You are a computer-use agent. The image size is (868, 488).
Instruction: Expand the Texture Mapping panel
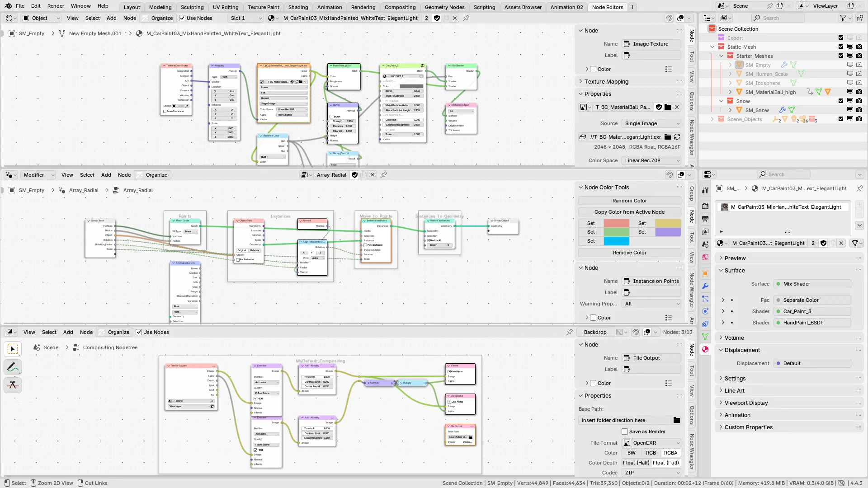click(x=606, y=82)
